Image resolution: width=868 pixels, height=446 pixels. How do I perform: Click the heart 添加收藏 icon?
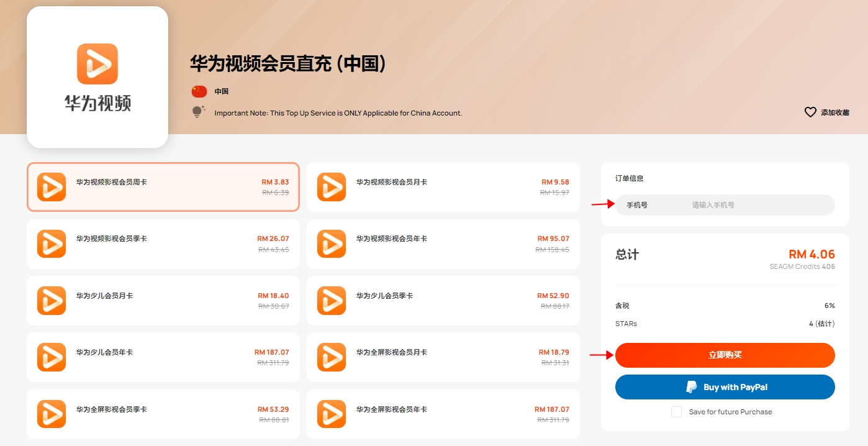coord(810,112)
